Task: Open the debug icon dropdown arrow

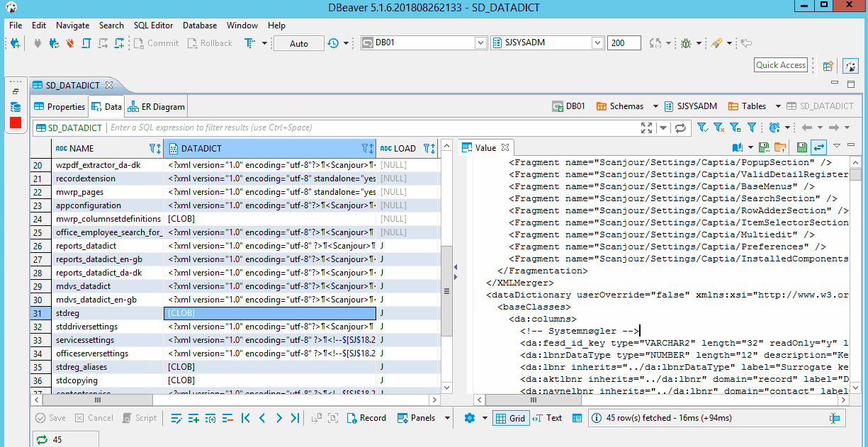Action: point(699,43)
